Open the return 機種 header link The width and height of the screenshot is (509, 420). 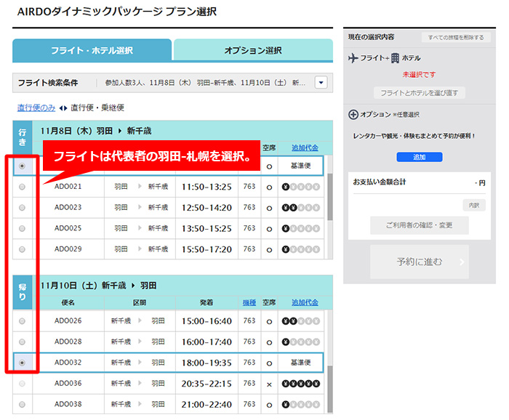pos(249,302)
